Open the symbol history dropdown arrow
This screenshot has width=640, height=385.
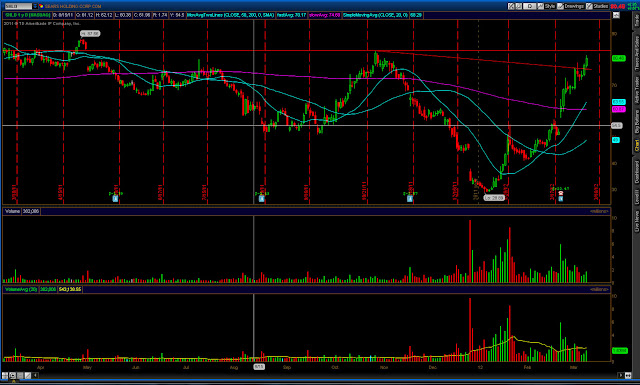35,6
